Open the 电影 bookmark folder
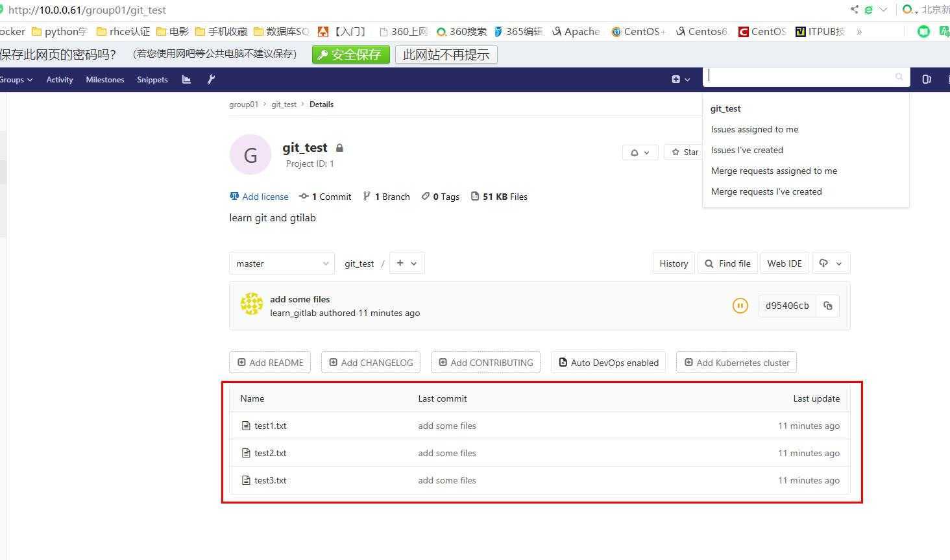 click(173, 31)
